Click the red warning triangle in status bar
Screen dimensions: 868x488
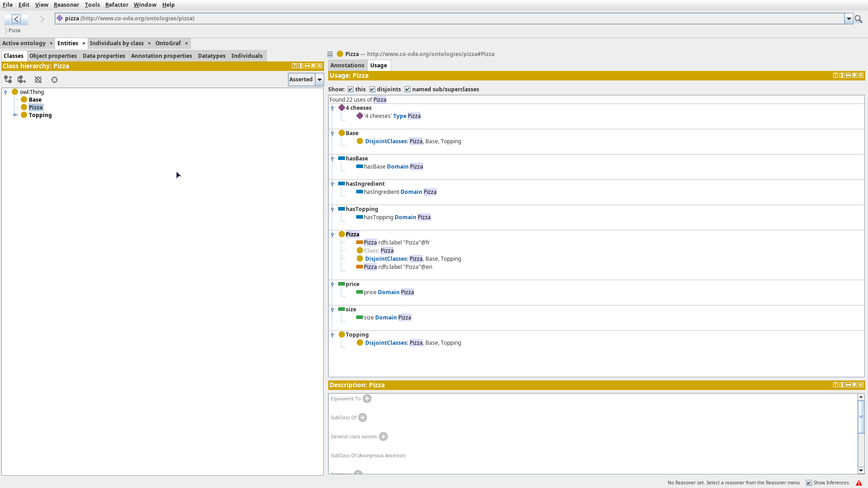(x=859, y=483)
